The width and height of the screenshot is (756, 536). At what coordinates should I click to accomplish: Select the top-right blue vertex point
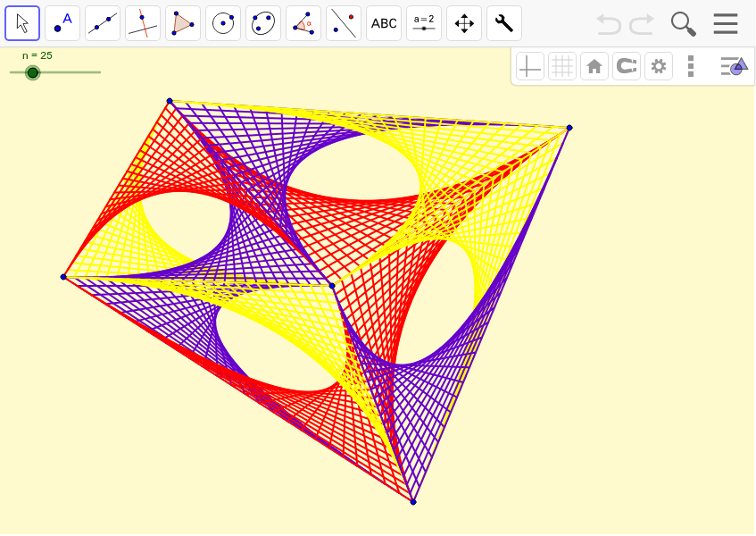(569, 128)
